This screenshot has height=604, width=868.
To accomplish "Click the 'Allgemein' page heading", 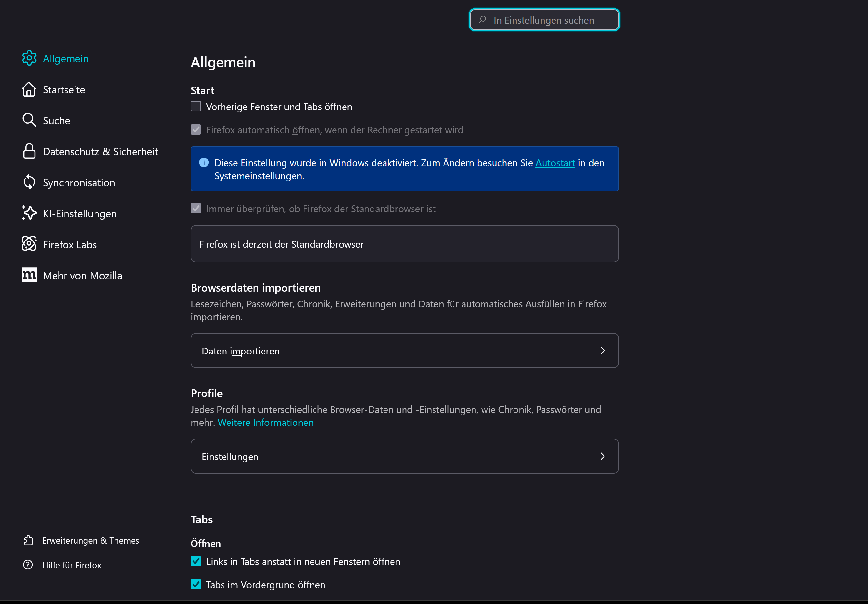I will (x=223, y=62).
